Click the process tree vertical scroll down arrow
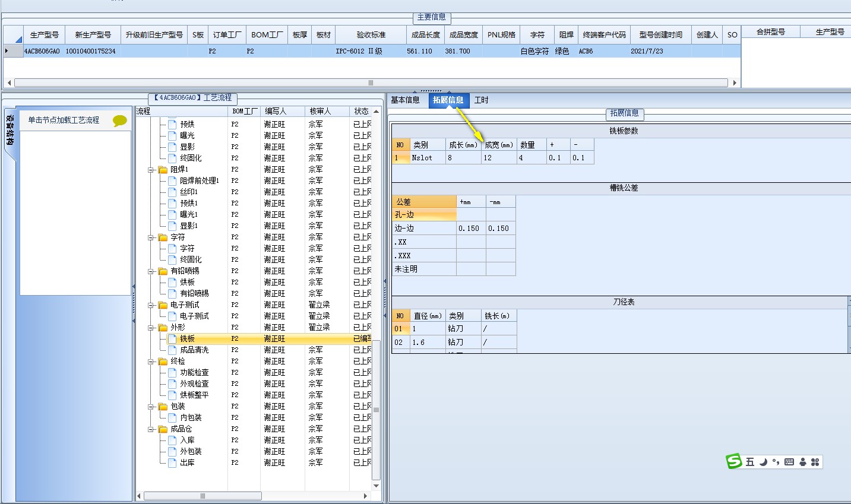This screenshot has width=851, height=504. (x=376, y=486)
